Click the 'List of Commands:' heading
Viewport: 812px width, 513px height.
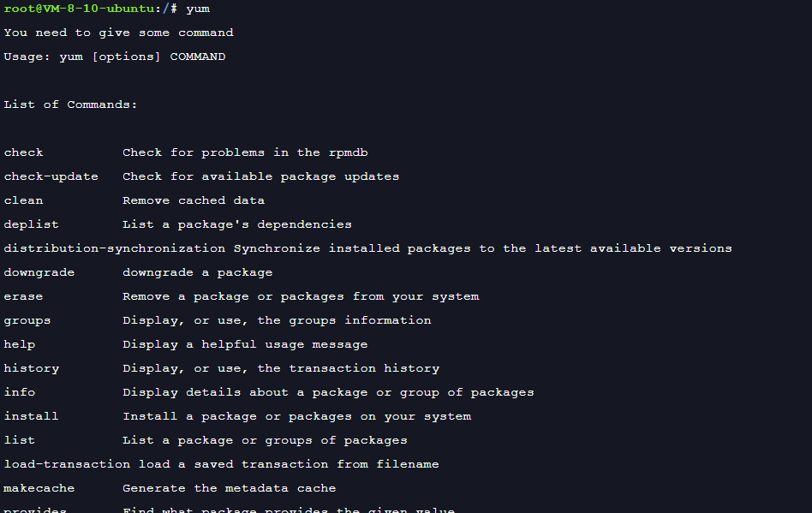70,104
